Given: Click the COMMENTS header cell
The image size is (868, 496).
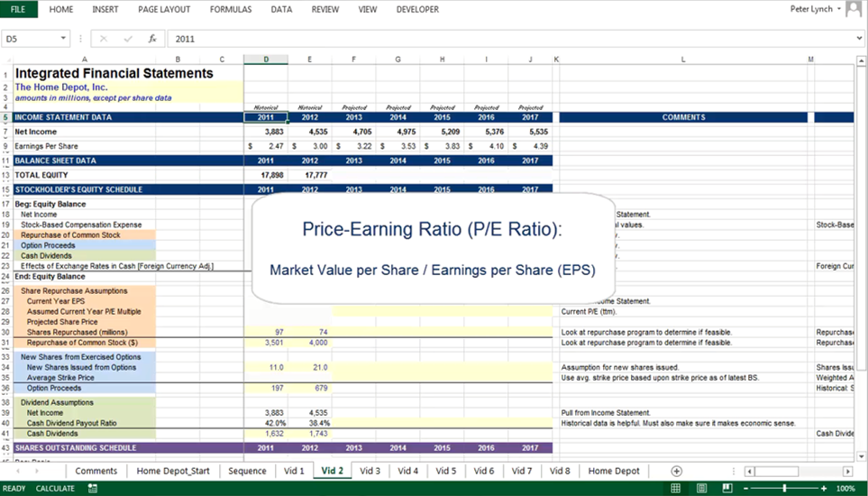Looking at the screenshot, I should (x=683, y=117).
